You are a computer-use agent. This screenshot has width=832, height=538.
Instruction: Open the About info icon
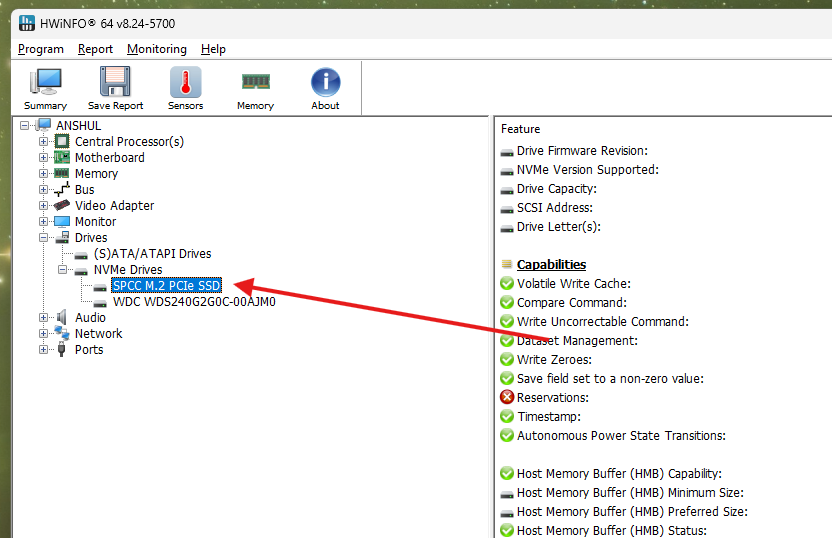[325, 82]
